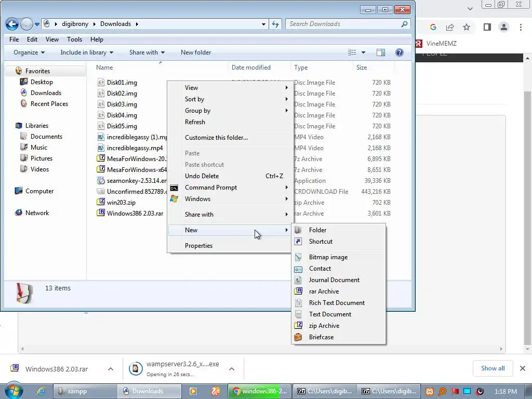Open the Tools menu
This screenshot has width=532, height=399.
[x=75, y=39]
